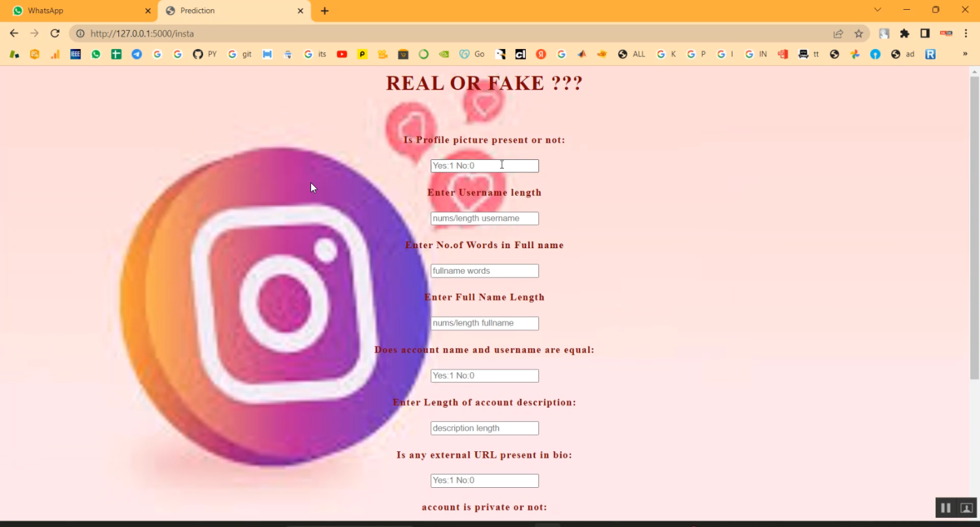The width and height of the screenshot is (980, 527).
Task: Open the green plus-sign bookmark
Action: [x=116, y=54]
